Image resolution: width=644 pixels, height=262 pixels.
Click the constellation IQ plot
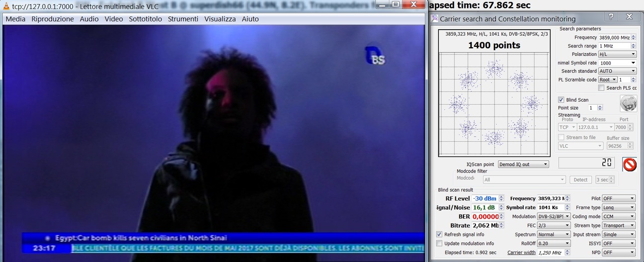coord(494,104)
